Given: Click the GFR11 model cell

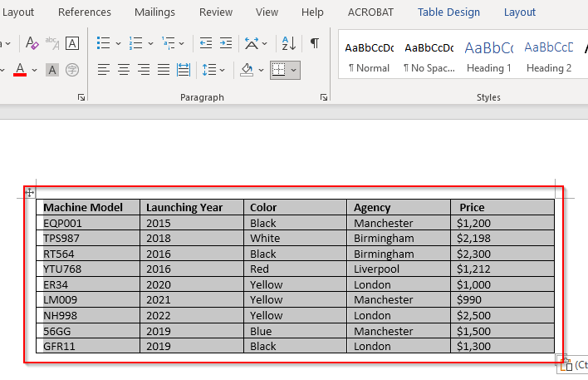Looking at the screenshot, I should (x=88, y=346).
